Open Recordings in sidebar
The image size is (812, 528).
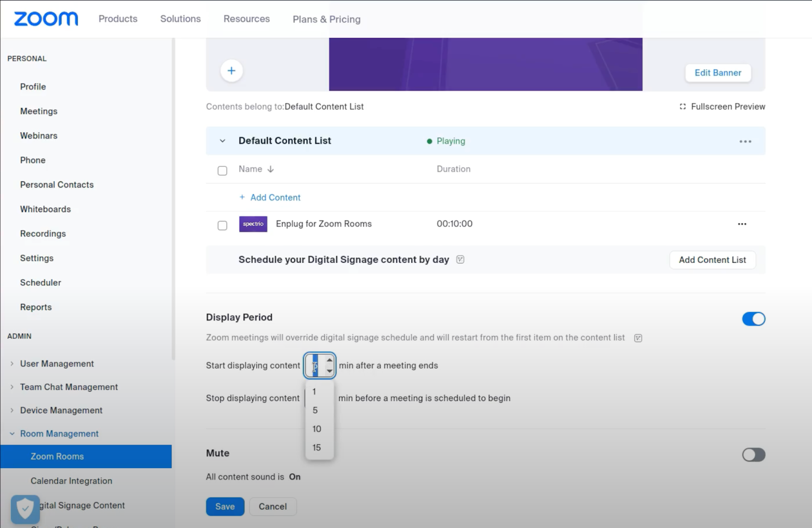tap(43, 234)
